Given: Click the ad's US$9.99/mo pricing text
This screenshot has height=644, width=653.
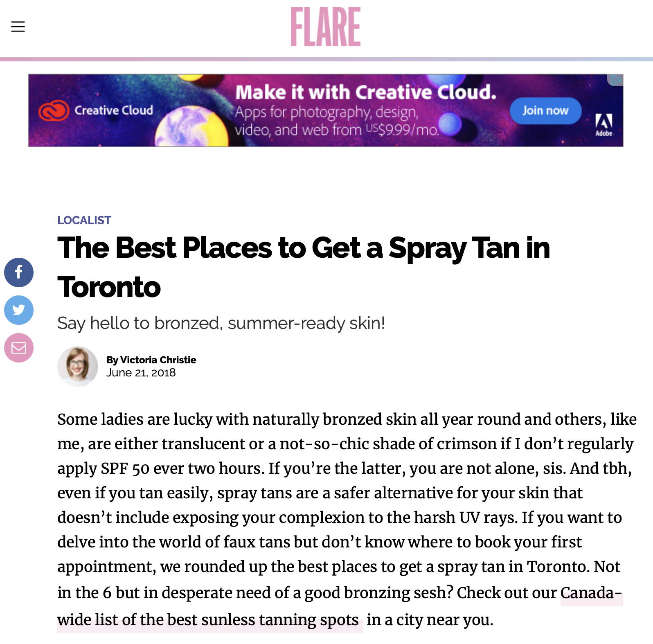Looking at the screenshot, I should pos(402,130).
